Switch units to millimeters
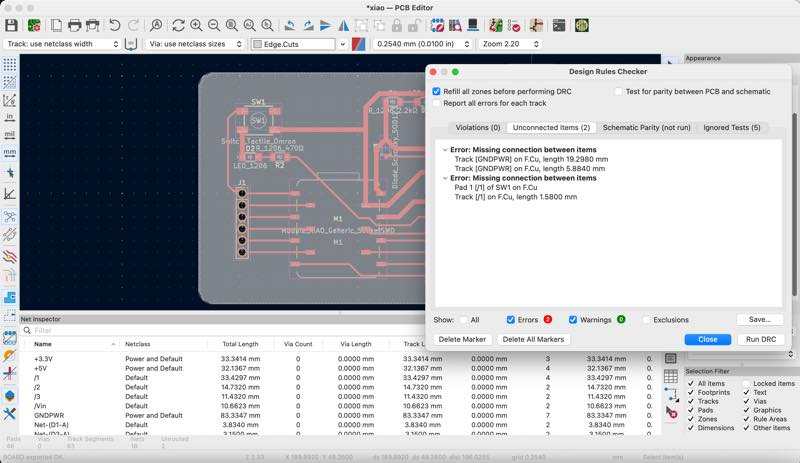Viewport: 800px width, 463px height. point(9,152)
